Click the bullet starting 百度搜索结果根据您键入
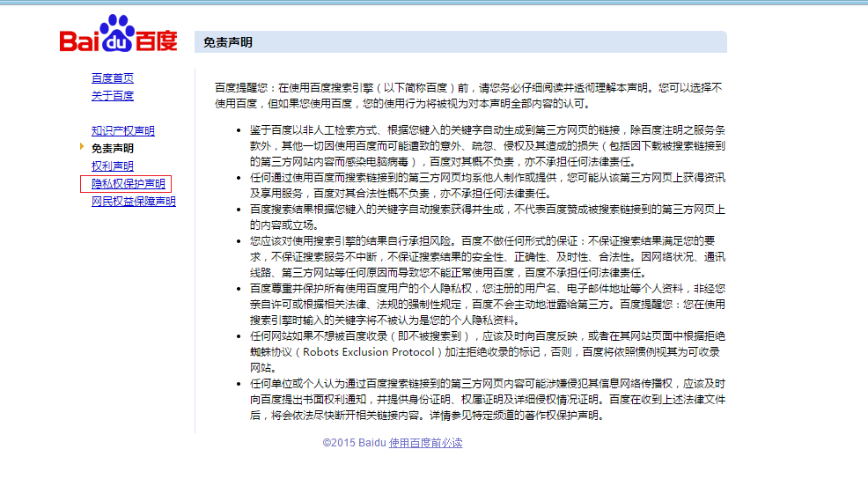The image size is (868, 501). coord(487,217)
